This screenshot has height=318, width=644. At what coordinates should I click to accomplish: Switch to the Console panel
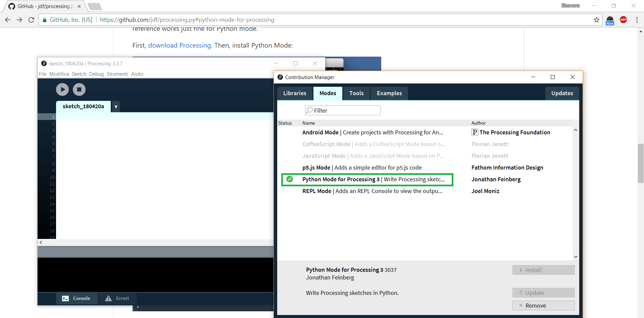[x=77, y=298]
